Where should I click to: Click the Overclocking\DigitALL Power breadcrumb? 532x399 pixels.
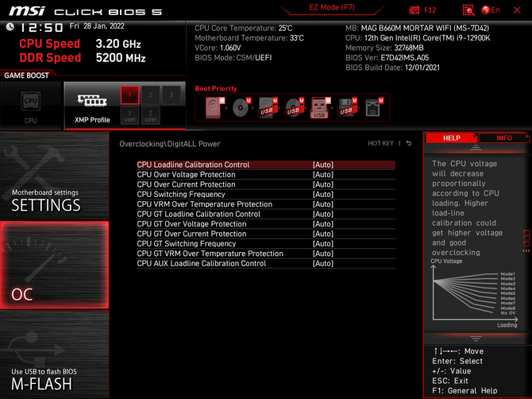170,144
